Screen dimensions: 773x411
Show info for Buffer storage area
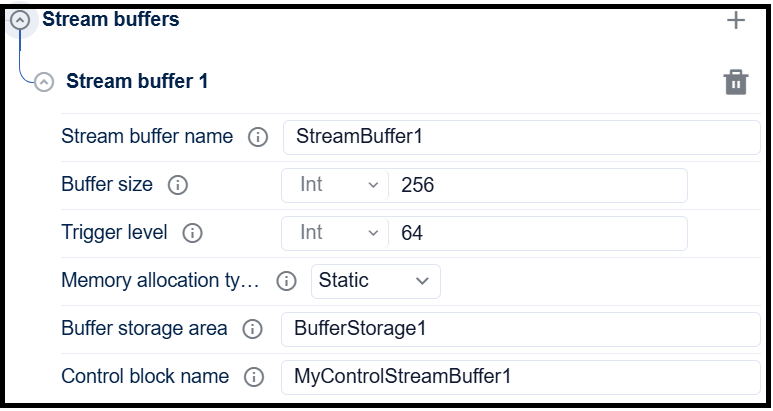coord(252,329)
